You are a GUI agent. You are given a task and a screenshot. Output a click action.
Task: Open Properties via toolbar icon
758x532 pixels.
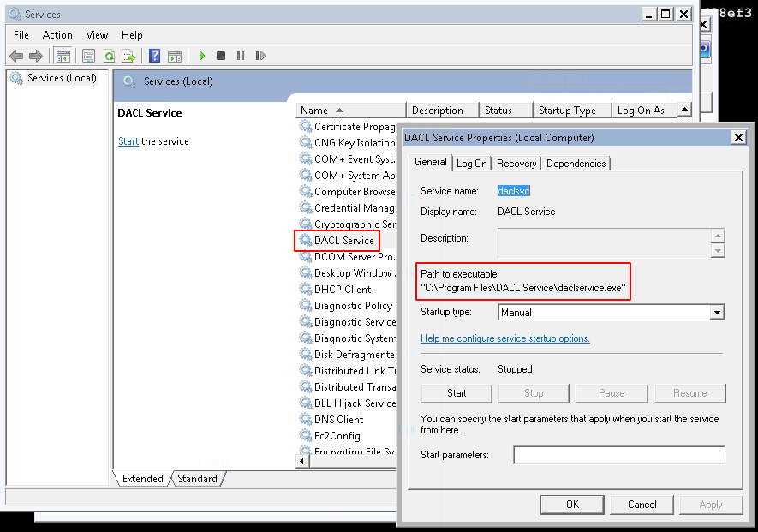(x=88, y=57)
